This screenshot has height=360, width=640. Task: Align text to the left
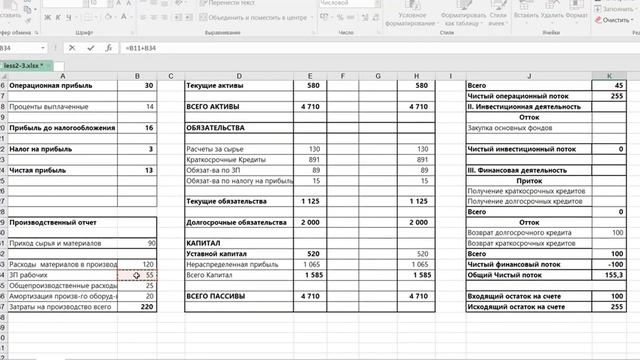[x=143, y=18]
